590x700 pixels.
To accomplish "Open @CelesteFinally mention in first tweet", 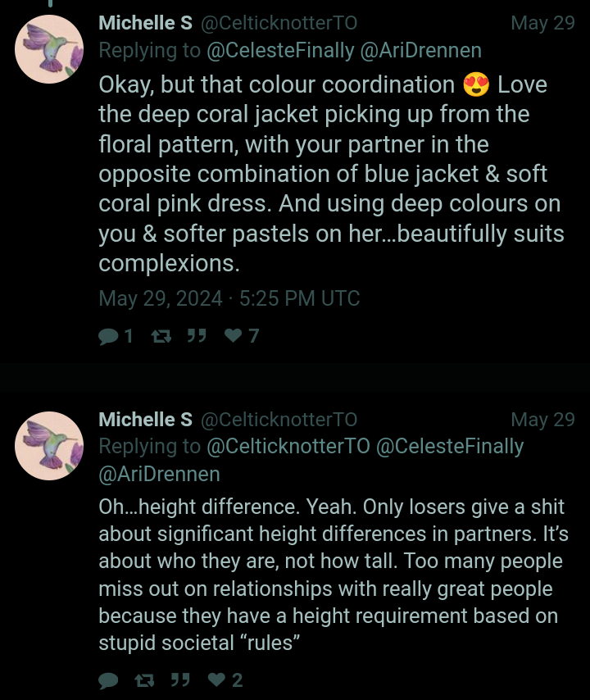I will 280,51.
